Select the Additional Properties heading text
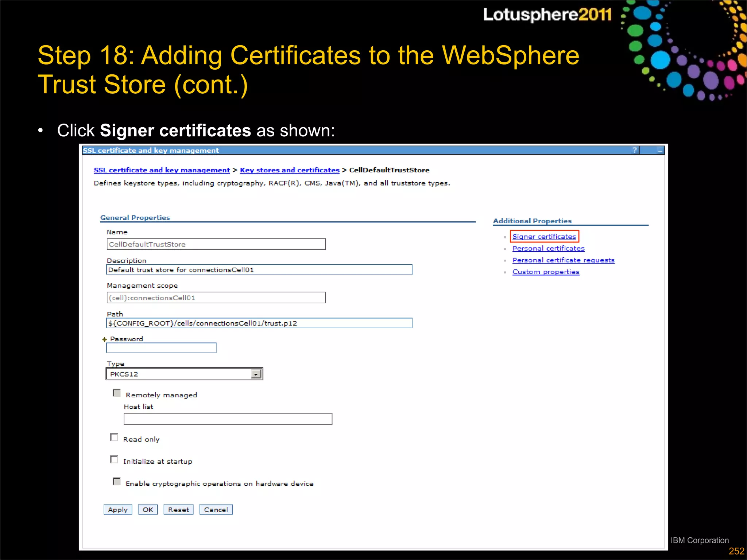The height and width of the screenshot is (560, 747). click(x=532, y=221)
